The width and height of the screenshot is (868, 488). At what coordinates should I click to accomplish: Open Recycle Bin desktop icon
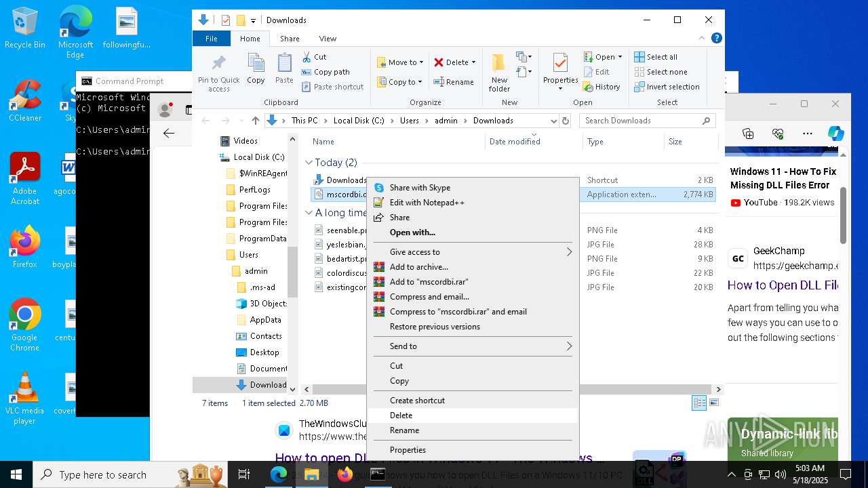point(24,28)
